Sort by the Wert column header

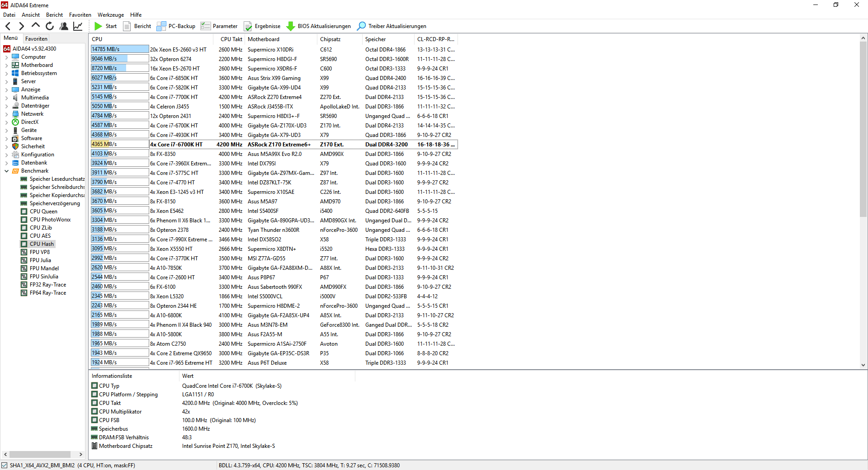pos(267,376)
